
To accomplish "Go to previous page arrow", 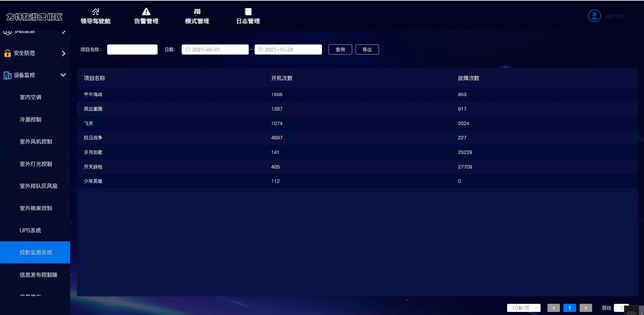I will (x=554, y=308).
